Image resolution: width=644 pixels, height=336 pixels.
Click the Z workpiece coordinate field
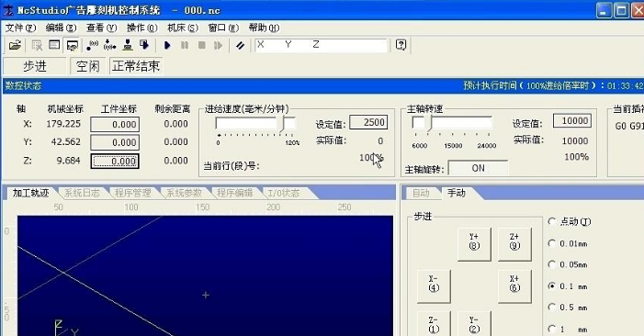tap(115, 162)
